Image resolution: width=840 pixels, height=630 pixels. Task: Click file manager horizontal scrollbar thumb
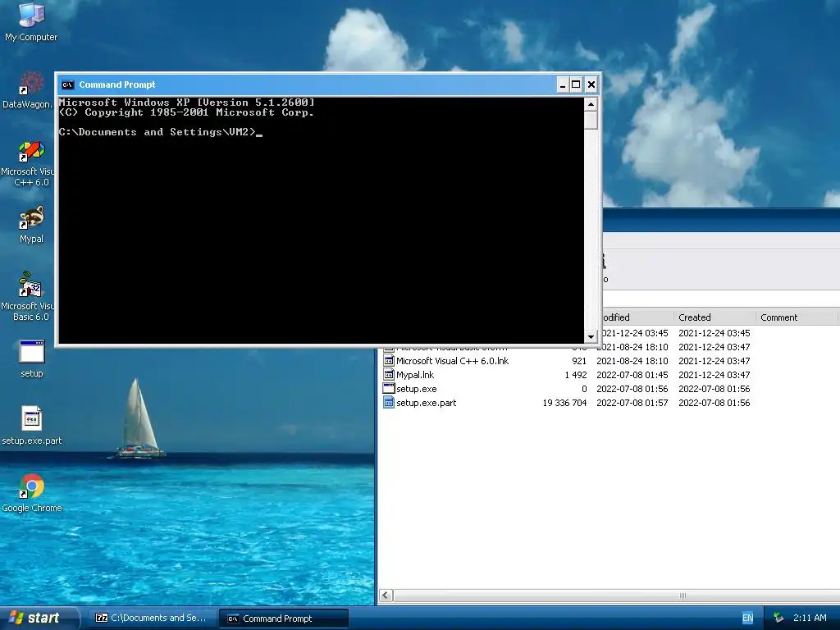tap(616, 596)
